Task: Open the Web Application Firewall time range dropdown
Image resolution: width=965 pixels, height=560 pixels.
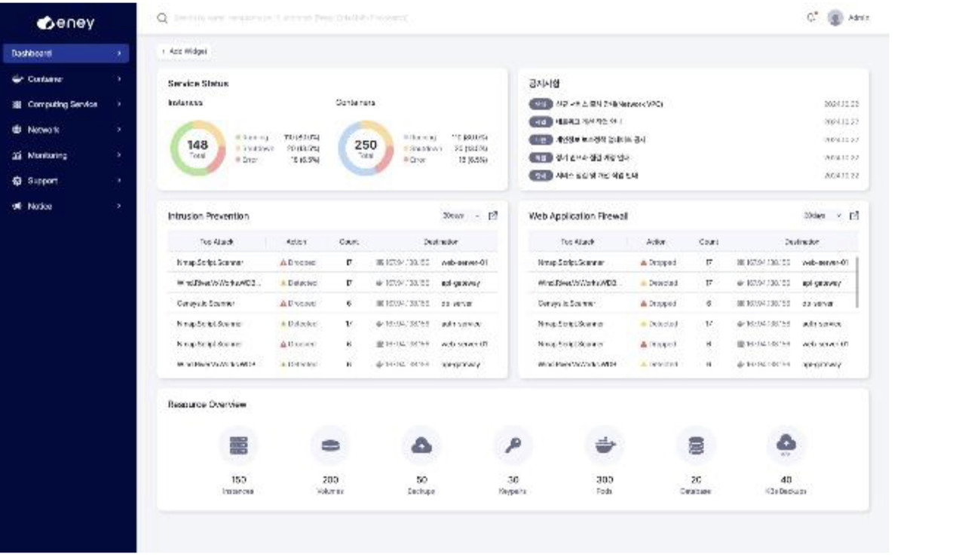Action: pos(823,216)
